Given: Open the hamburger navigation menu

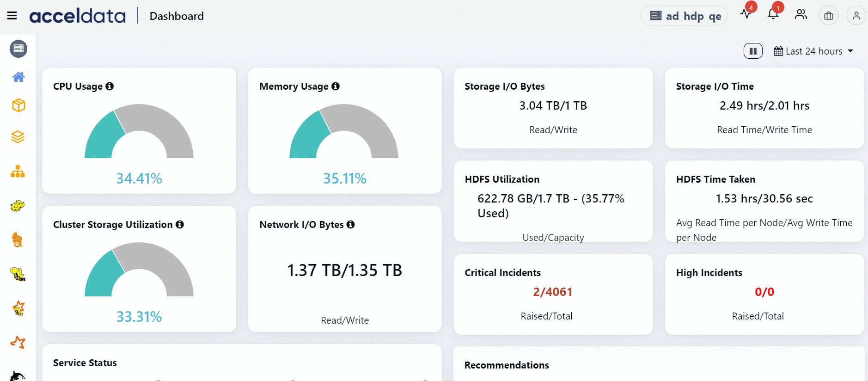Looking at the screenshot, I should pyautogui.click(x=12, y=16).
